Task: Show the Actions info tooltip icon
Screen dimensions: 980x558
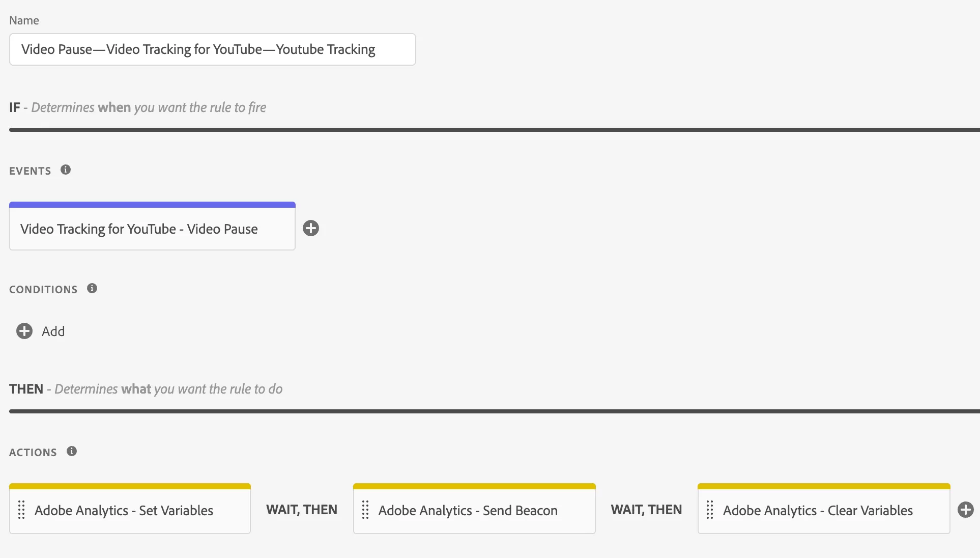Action: click(72, 451)
